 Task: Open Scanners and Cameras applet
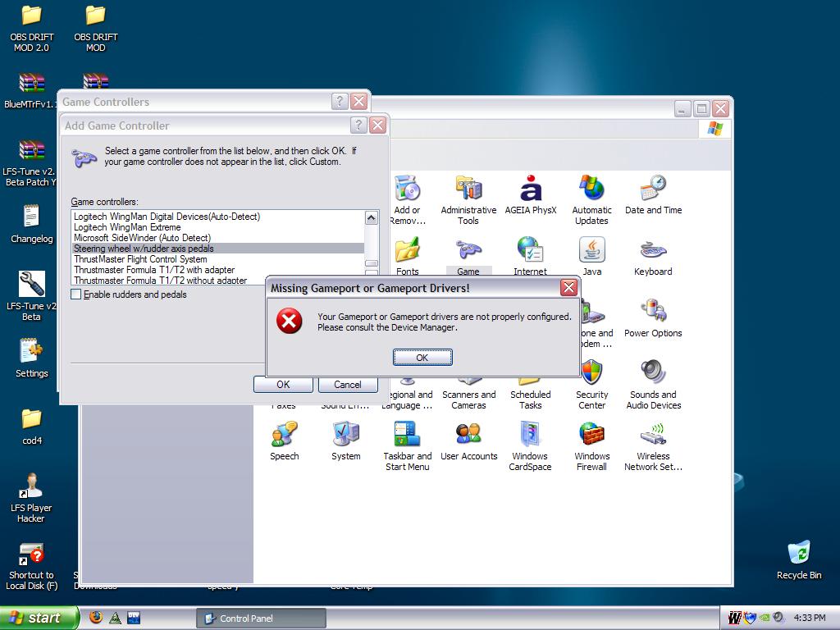[468, 395]
